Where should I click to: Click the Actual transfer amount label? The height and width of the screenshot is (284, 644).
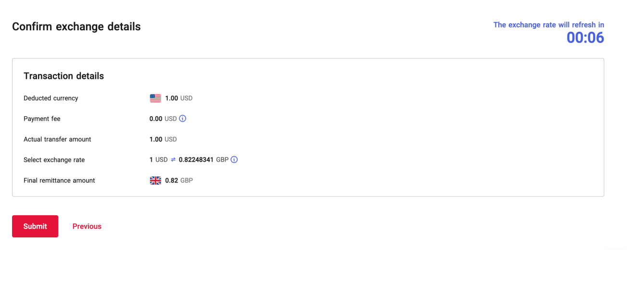(x=57, y=139)
